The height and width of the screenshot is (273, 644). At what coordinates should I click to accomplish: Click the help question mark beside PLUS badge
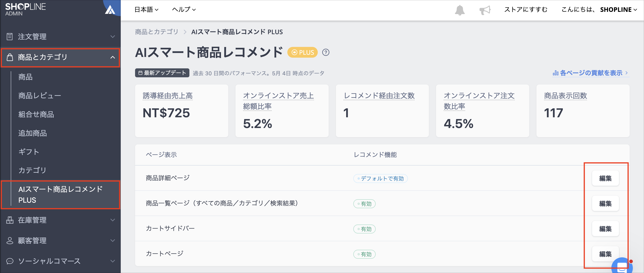pos(326,52)
